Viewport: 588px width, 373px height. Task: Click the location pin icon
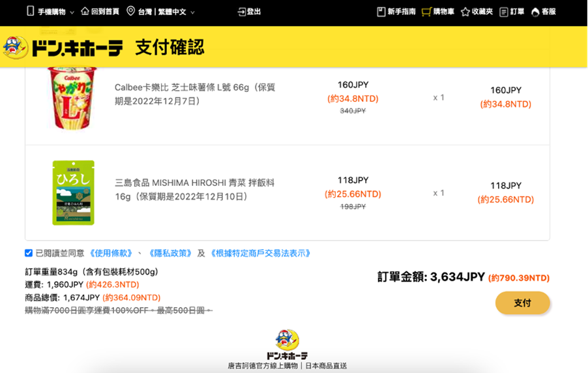(x=130, y=11)
